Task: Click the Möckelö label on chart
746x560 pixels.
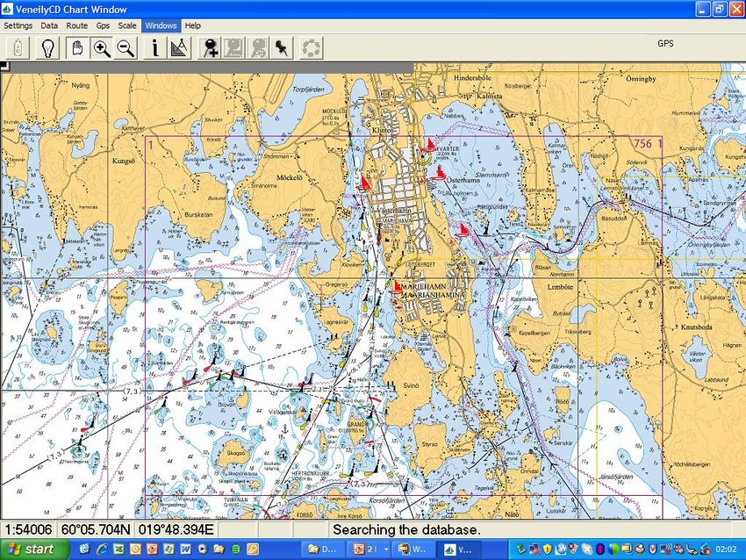Action: 290,177
